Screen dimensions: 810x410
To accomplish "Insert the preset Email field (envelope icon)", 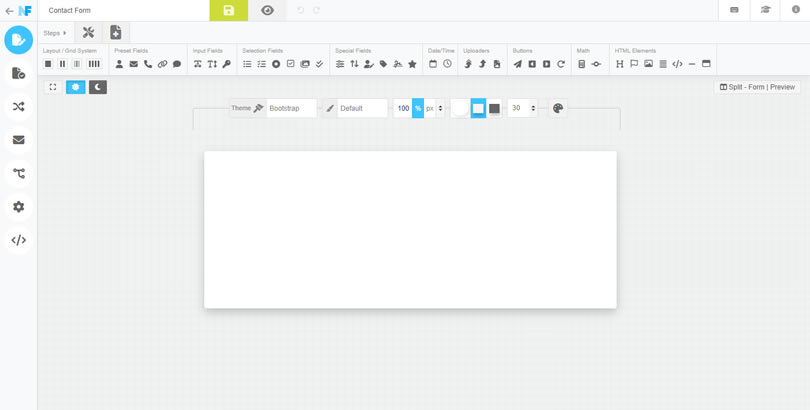I will pyautogui.click(x=134, y=64).
